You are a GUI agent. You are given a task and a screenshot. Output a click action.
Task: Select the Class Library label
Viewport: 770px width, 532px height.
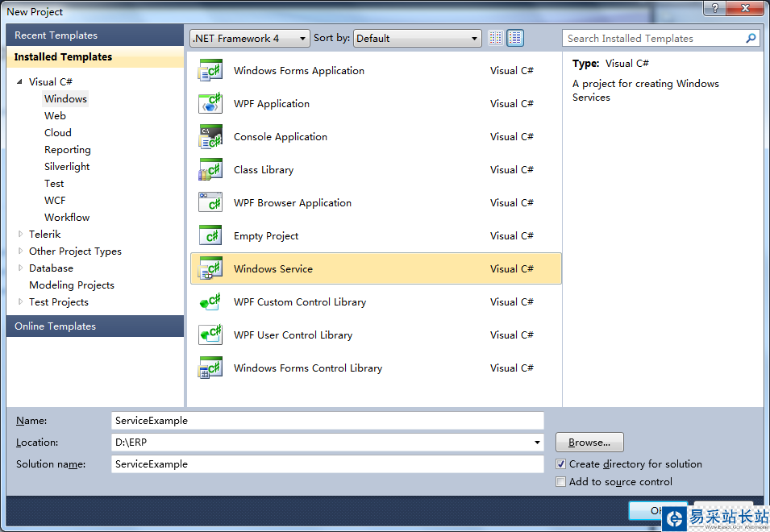tap(264, 169)
